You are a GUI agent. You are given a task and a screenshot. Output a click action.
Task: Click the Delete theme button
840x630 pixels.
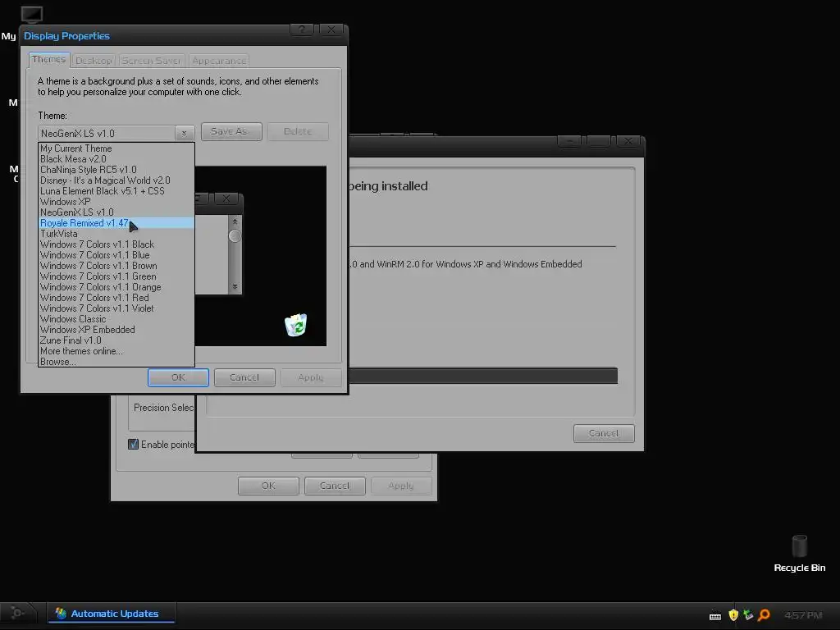coord(298,131)
